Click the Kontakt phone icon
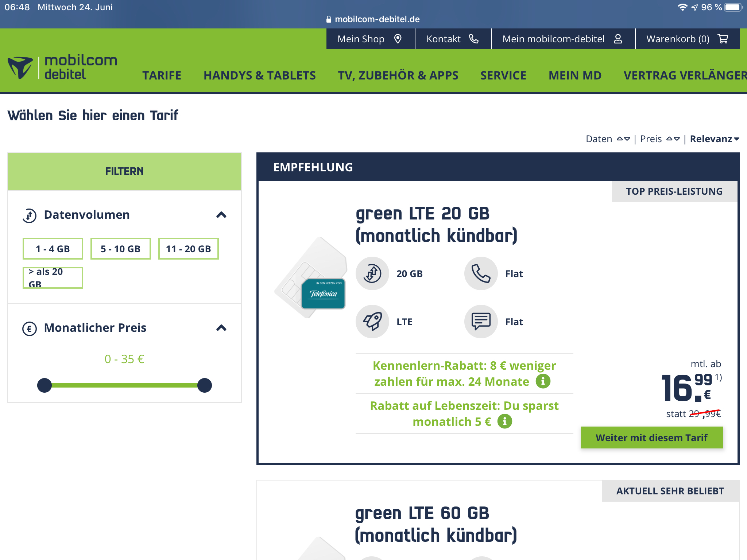The width and height of the screenshot is (747, 560). [x=474, y=39]
